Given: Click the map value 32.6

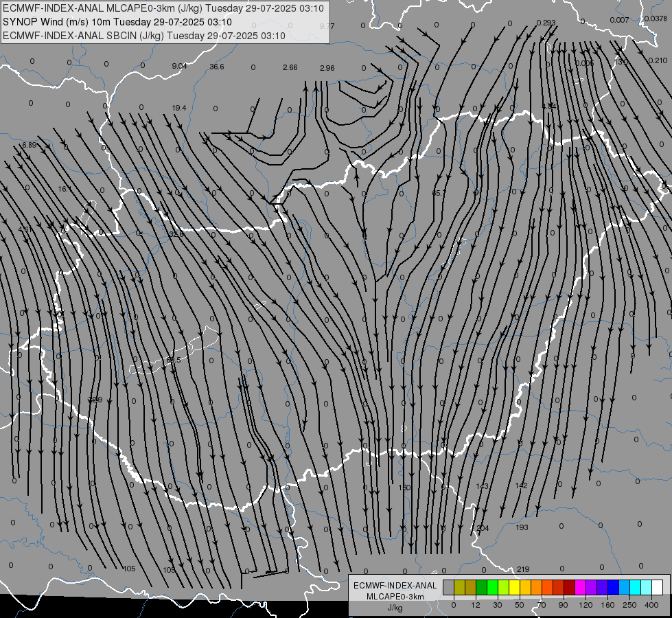Looking at the screenshot, I should 176,234.
